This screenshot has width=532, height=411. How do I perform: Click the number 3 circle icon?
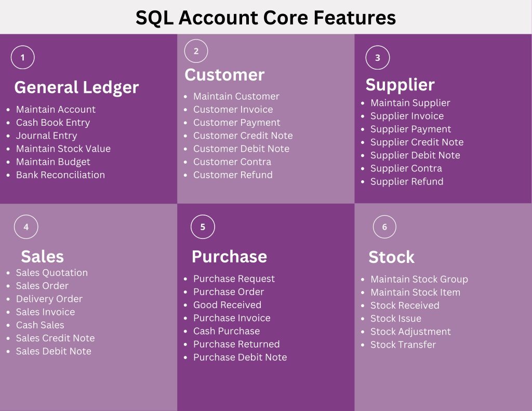click(x=378, y=57)
